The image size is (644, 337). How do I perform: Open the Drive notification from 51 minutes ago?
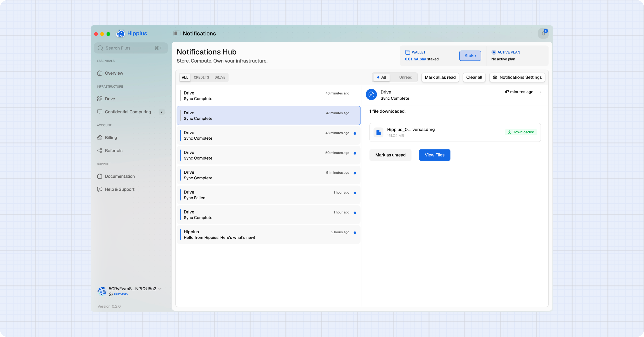(x=268, y=175)
